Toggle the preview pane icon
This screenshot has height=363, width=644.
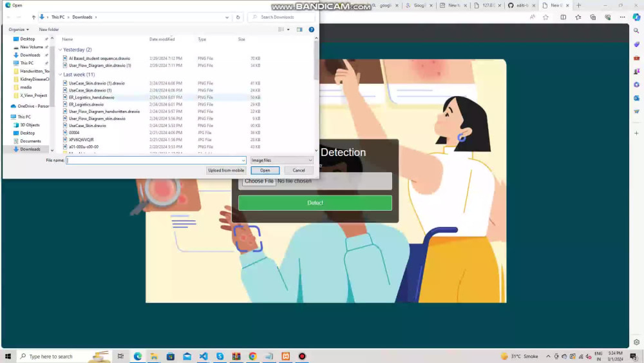(x=299, y=30)
